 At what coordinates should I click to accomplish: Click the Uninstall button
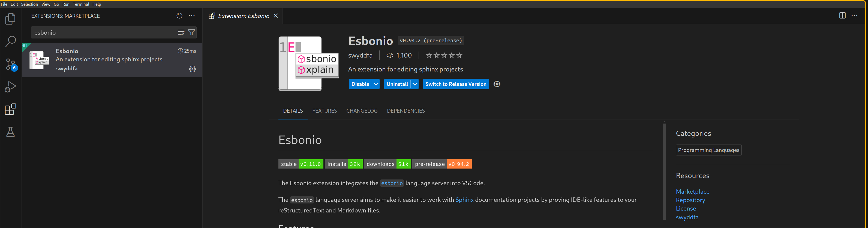pos(397,84)
